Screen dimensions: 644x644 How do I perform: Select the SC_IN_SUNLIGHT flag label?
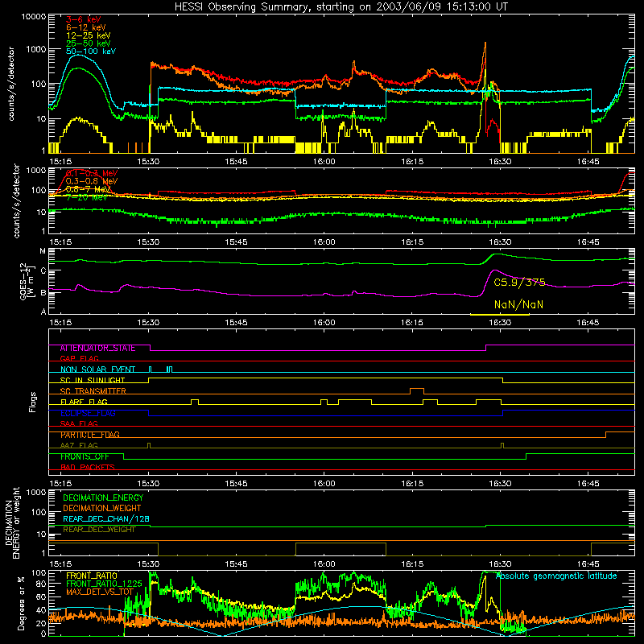pos(93,380)
